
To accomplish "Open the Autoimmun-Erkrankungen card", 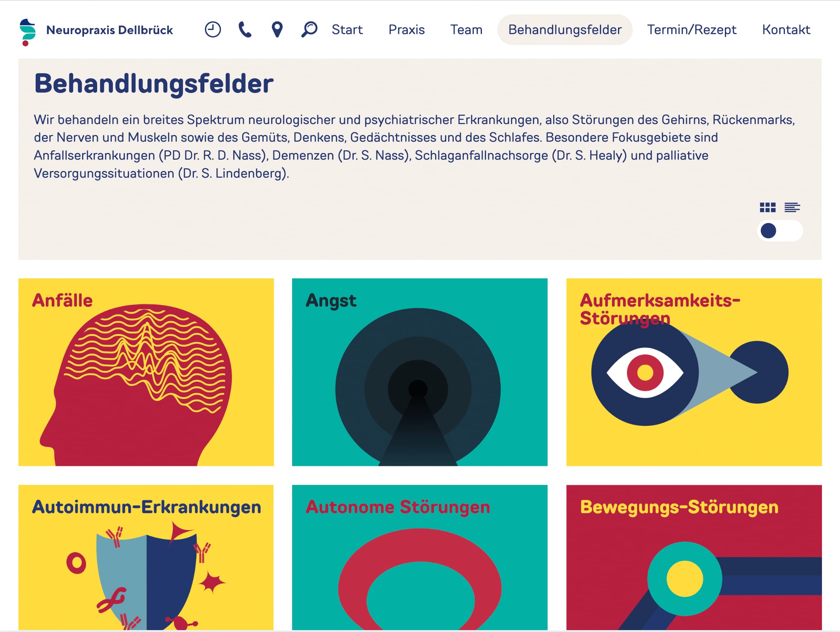I will point(146,557).
